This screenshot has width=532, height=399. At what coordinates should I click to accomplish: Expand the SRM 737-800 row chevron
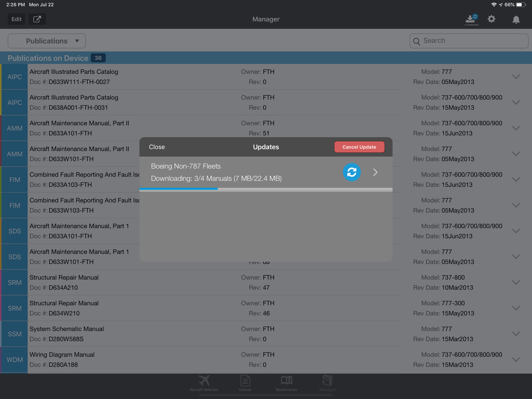click(x=516, y=282)
